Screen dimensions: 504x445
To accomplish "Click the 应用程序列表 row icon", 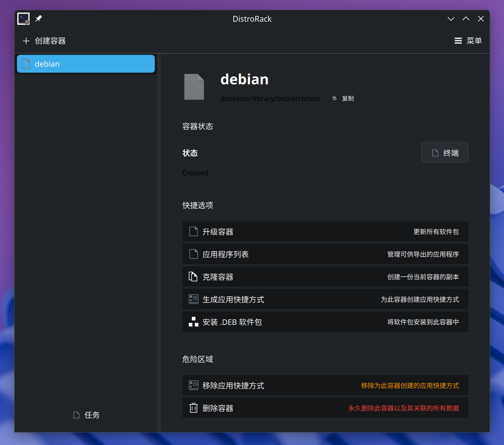I will tap(193, 254).
